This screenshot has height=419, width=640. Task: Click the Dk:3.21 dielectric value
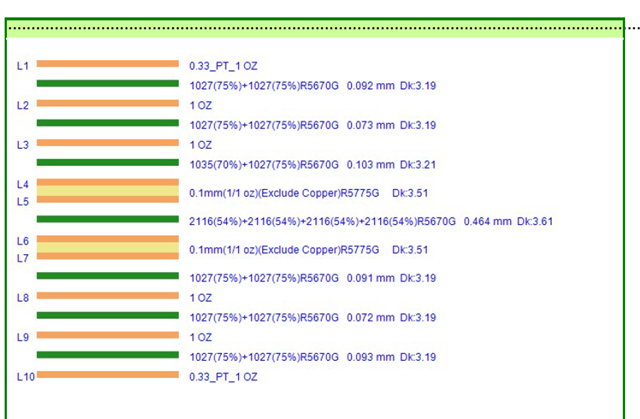(x=418, y=165)
